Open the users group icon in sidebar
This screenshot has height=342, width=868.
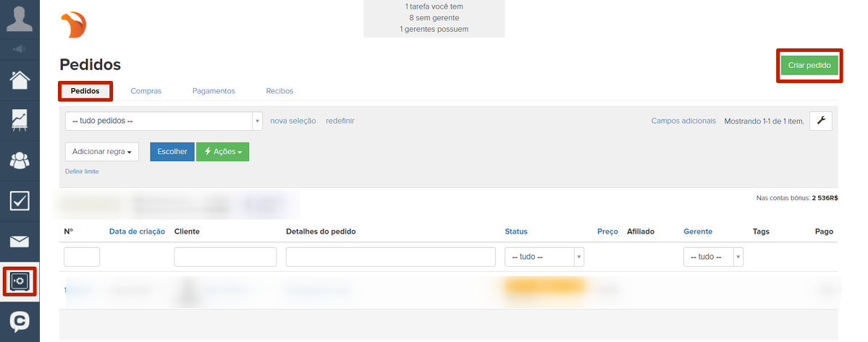[20, 161]
